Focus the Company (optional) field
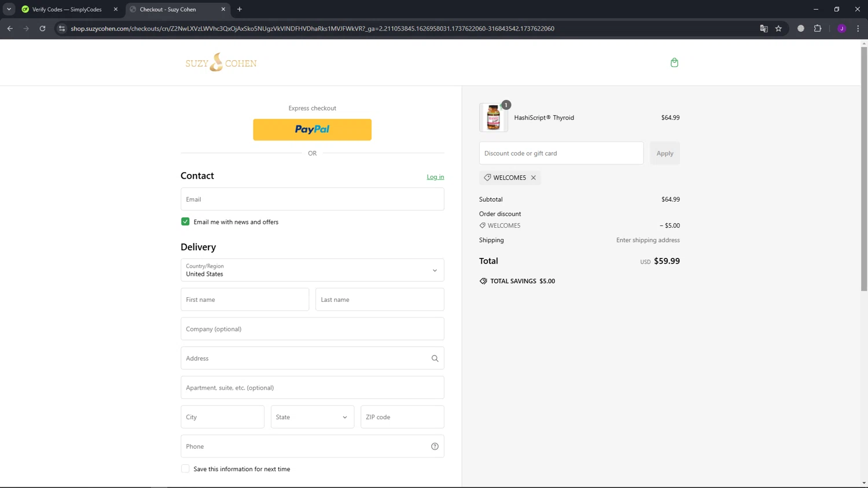Image resolution: width=868 pixels, height=488 pixels. (x=312, y=329)
